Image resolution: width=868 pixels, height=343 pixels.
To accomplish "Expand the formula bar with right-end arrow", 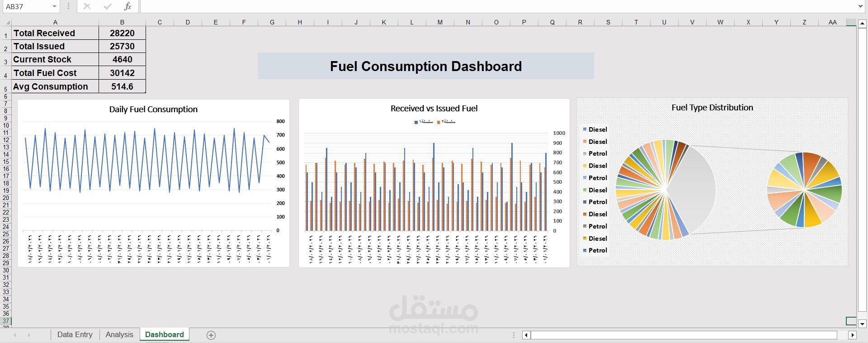I will click(x=860, y=6).
